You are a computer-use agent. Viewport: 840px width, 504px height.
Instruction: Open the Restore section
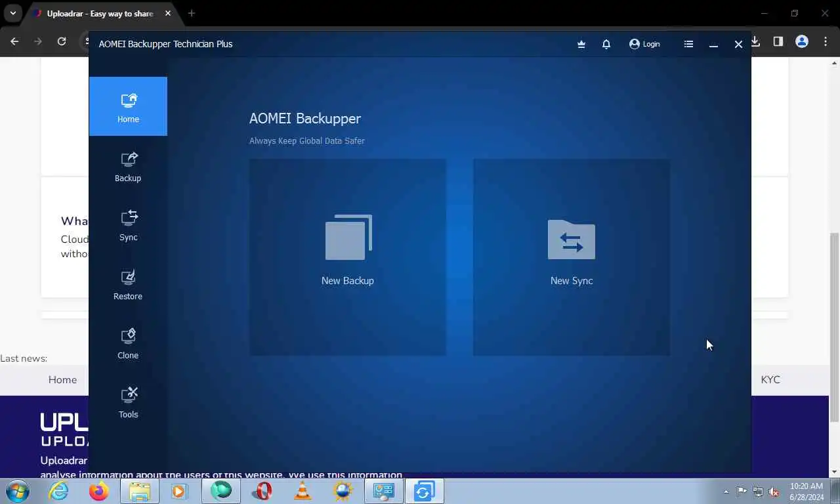128,285
